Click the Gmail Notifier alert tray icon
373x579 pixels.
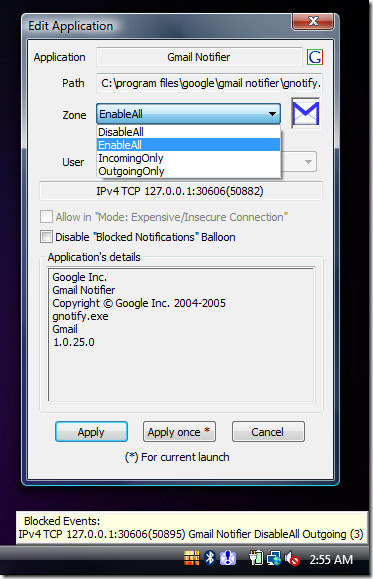pyautogui.click(x=228, y=558)
